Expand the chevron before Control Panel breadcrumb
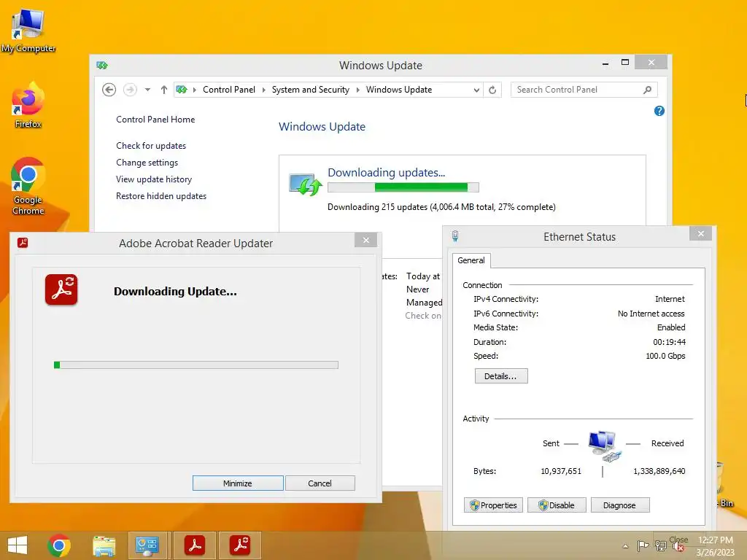Screen dimensions: 747x560 tap(194, 90)
